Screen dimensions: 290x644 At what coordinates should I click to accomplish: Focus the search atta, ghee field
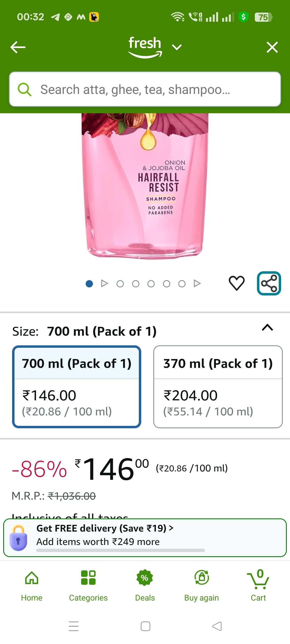coord(150,89)
